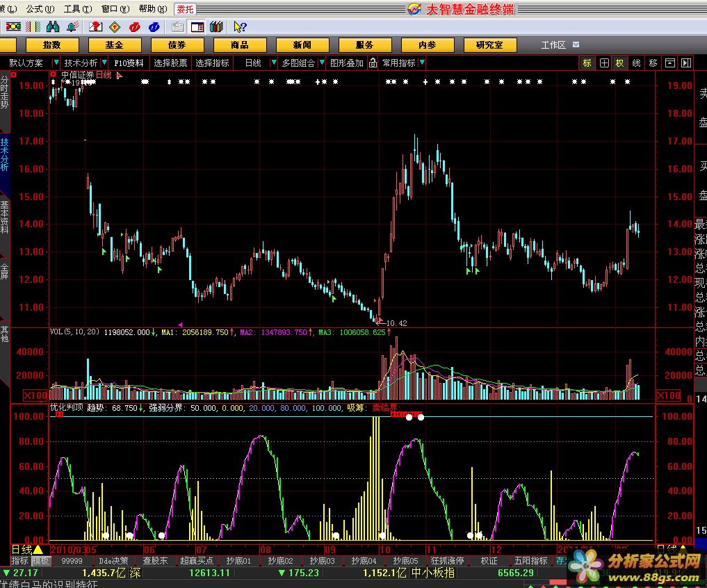Click the 日线 period label at bottom left

click(x=22, y=550)
